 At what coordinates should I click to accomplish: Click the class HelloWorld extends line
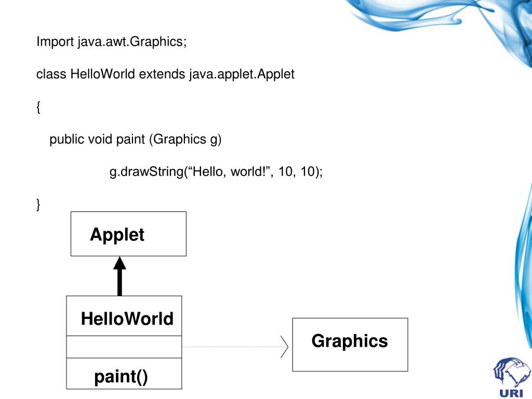(165, 74)
